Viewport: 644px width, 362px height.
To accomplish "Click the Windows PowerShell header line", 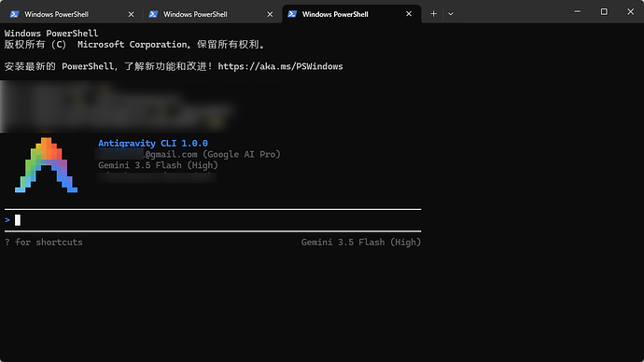I will point(51,34).
